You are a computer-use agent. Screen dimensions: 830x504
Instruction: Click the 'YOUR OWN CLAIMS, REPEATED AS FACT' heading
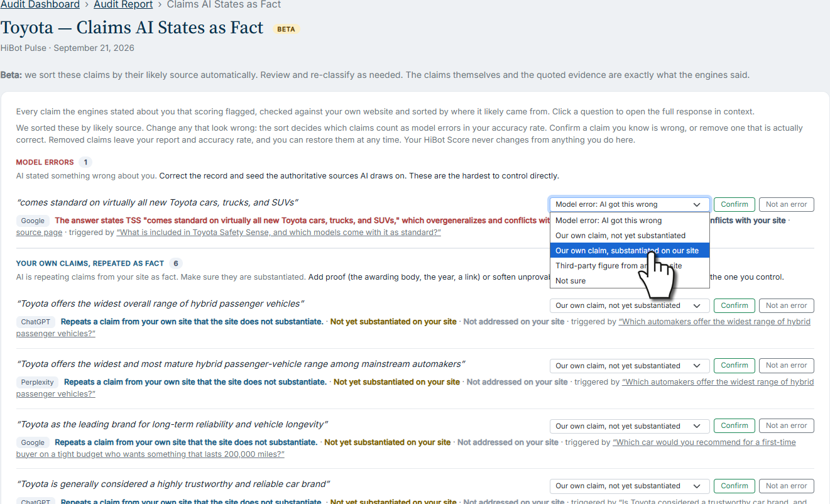coord(90,263)
